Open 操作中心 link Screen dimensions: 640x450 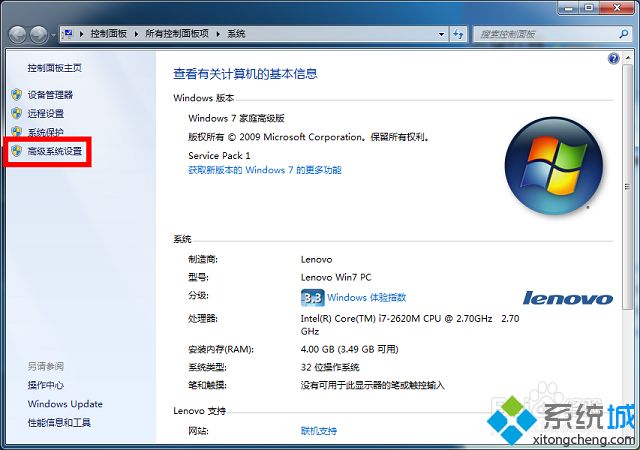(46, 385)
